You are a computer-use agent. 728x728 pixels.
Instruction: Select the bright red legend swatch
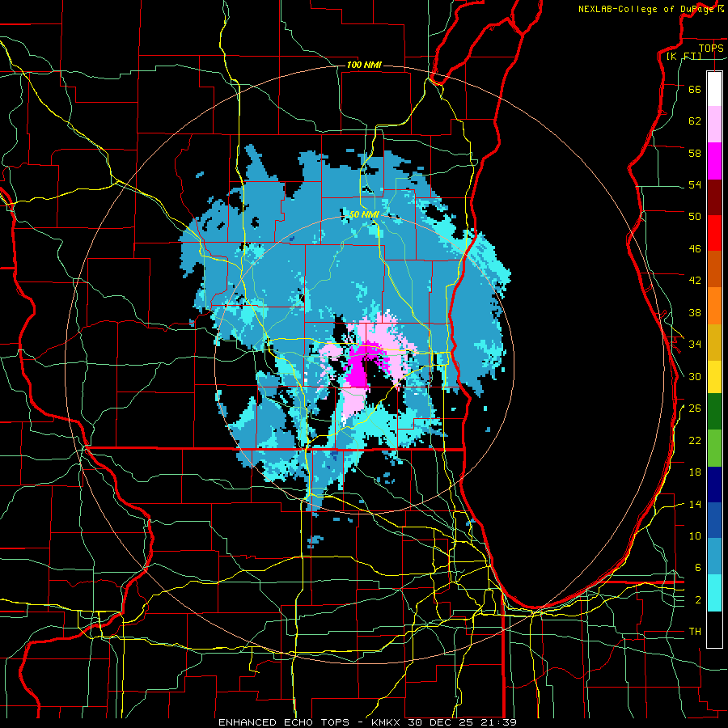pos(714,233)
